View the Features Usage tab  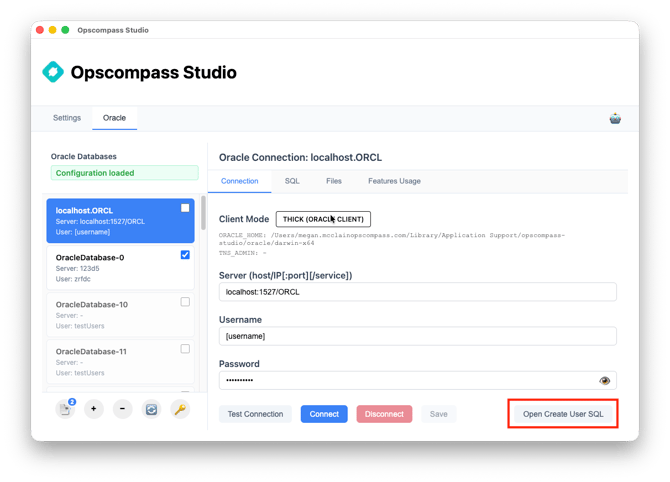click(394, 181)
